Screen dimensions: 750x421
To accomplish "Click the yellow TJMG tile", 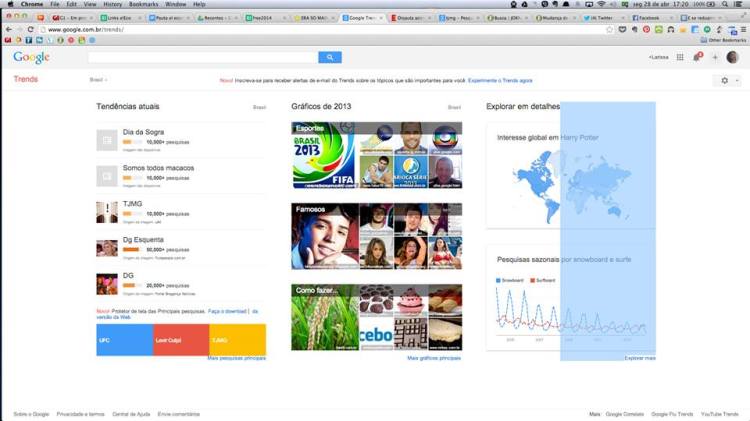I will tap(238, 340).
